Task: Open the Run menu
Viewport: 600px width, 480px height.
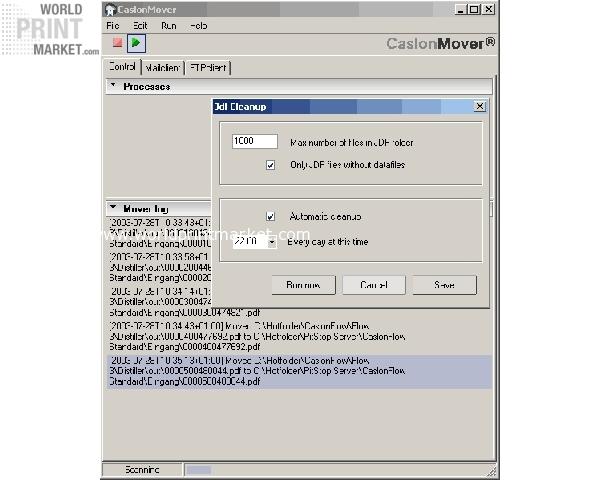Action: pos(169,26)
